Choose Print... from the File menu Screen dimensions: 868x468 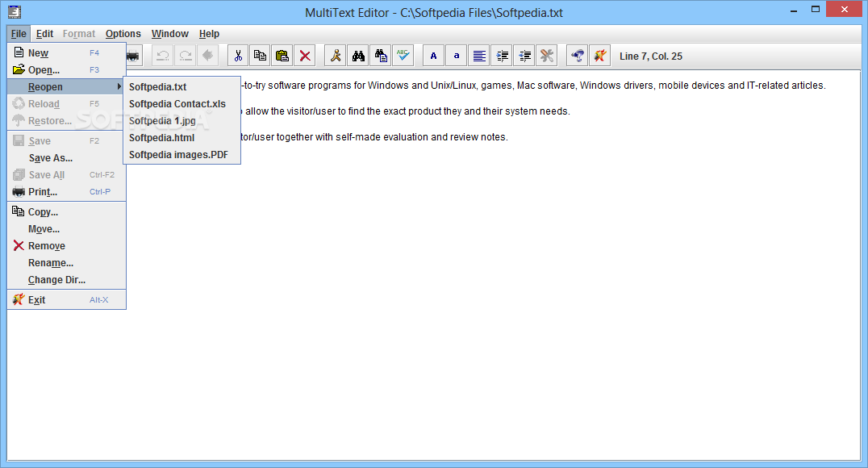pos(66,191)
